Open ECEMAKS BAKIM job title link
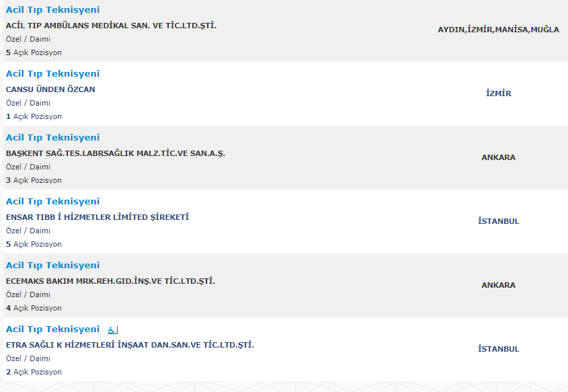This screenshot has width=568, height=392. pos(52,265)
